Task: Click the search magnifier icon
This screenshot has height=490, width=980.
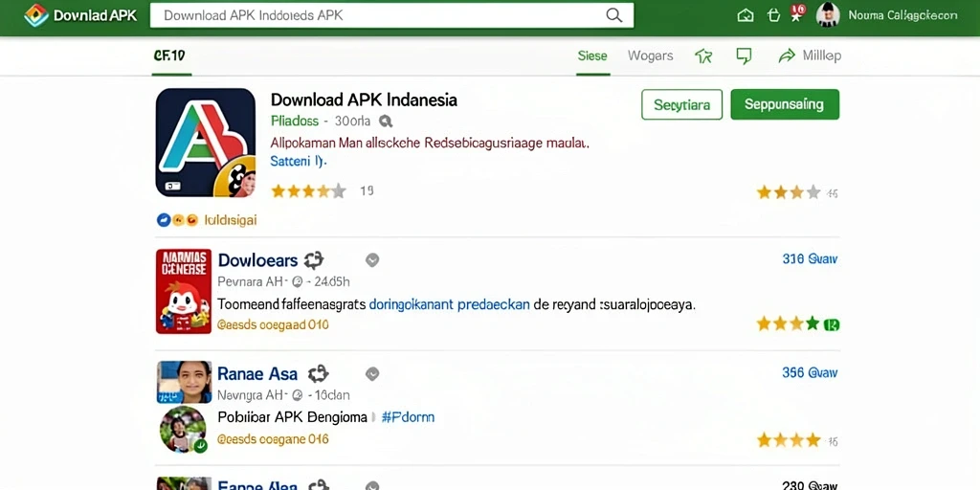Action: coord(614,15)
